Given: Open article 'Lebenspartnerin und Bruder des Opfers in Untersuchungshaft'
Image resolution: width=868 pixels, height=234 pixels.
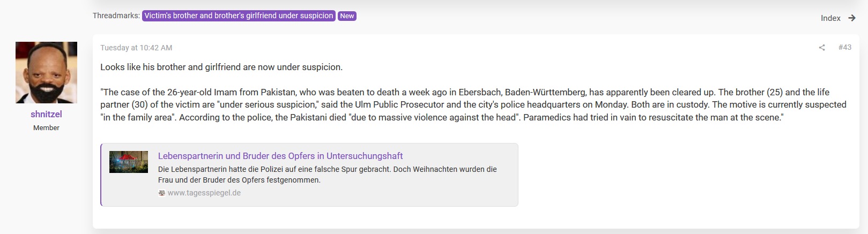Looking at the screenshot, I should click(280, 156).
